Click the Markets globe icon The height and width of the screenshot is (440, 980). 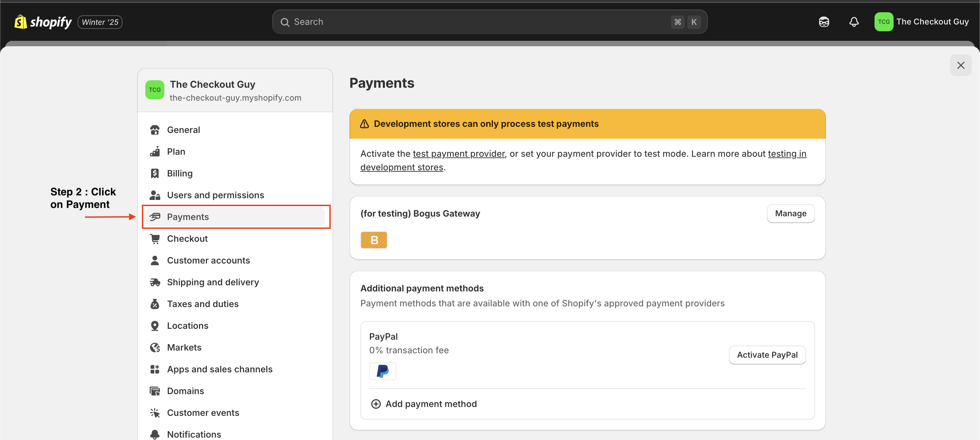coord(155,348)
